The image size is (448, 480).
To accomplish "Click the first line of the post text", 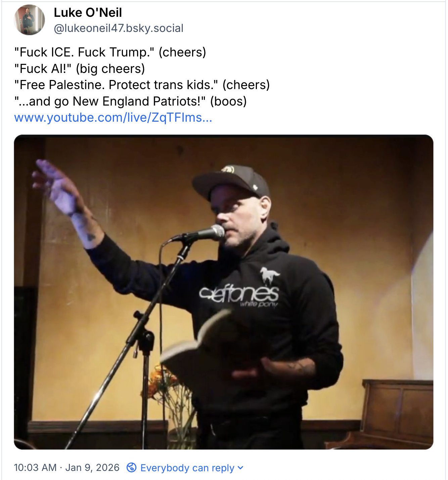I will point(110,52).
